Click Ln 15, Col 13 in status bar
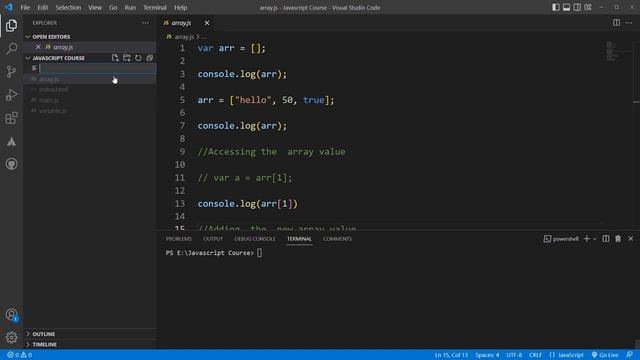 tap(451, 355)
